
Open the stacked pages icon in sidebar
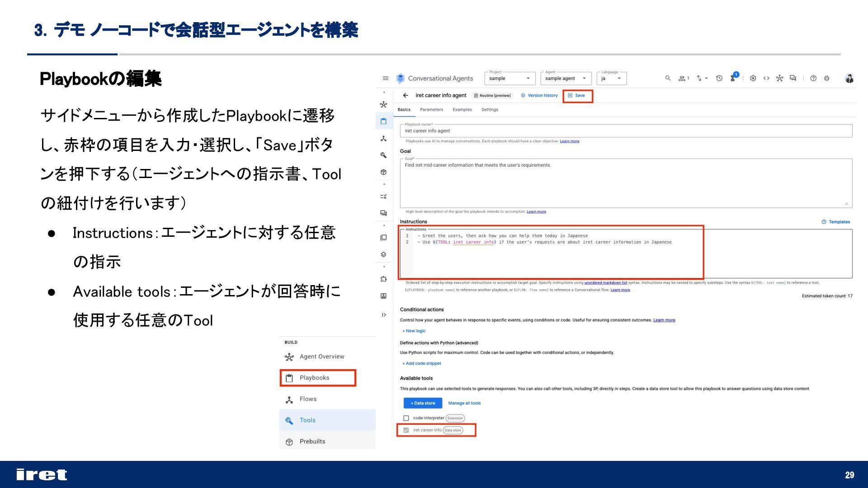tap(383, 238)
